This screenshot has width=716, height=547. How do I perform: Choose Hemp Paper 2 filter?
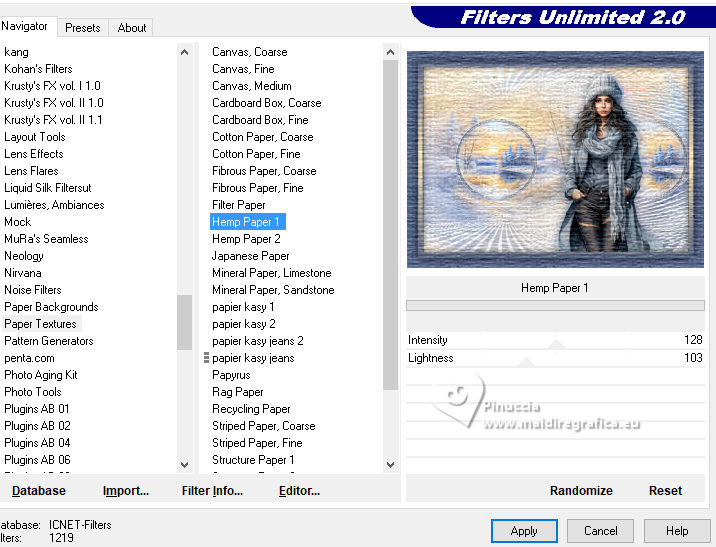(x=246, y=239)
